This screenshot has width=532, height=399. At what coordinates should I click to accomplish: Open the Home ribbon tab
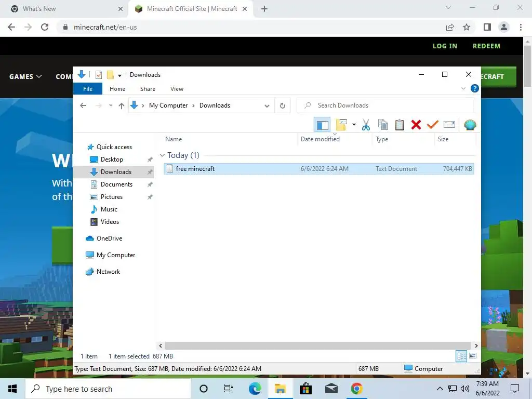coord(117,89)
